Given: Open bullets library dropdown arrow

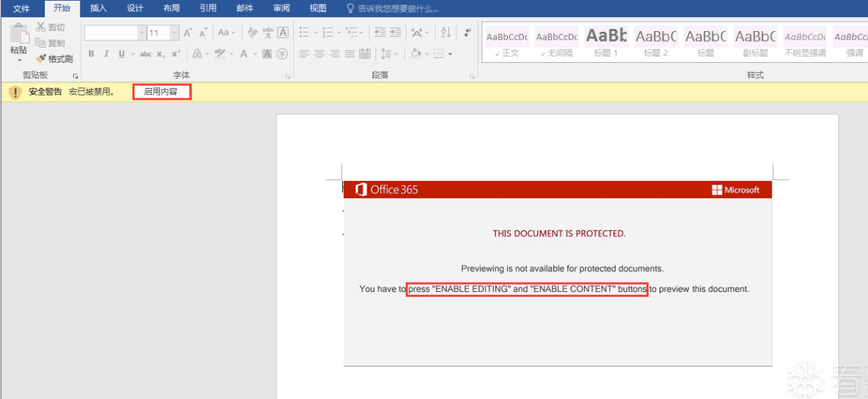Looking at the screenshot, I should 315,33.
